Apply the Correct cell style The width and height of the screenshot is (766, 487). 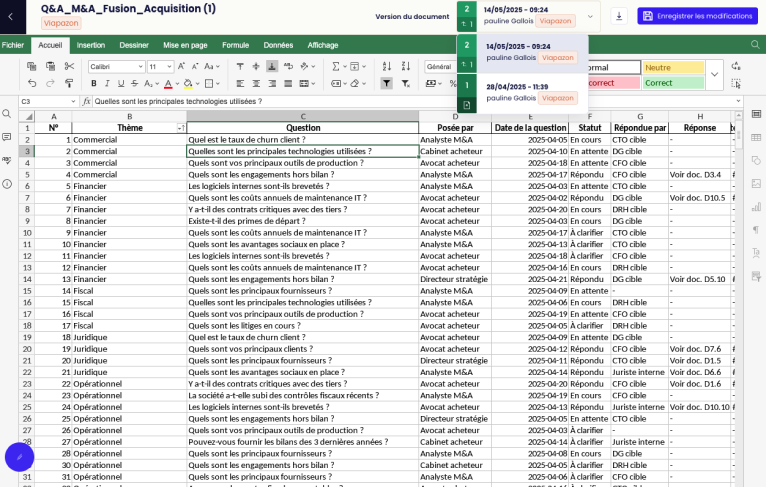point(673,83)
